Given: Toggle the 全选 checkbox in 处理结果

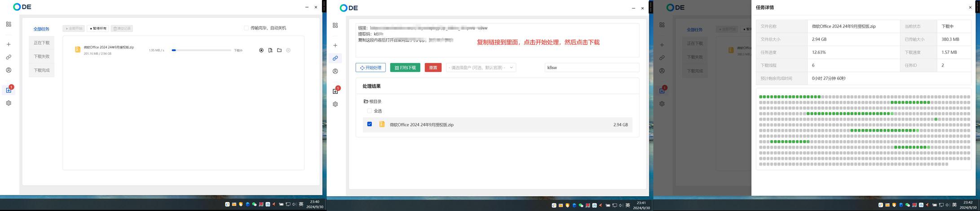Looking at the screenshot, I should click(370, 111).
